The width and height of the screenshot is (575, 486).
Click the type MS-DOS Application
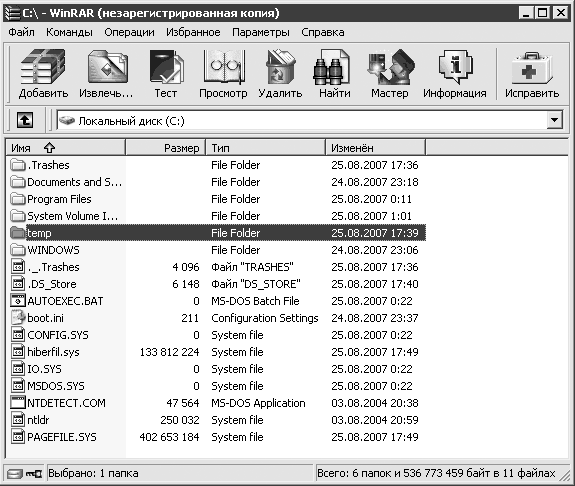pyautogui.click(x=258, y=403)
